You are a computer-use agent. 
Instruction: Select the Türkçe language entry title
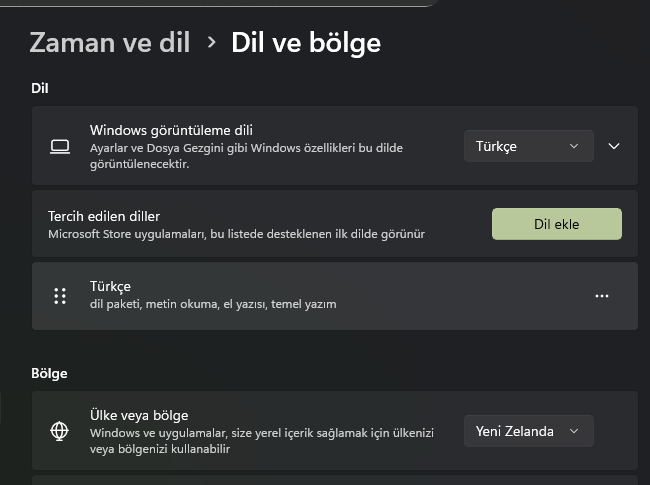[110, 287]
